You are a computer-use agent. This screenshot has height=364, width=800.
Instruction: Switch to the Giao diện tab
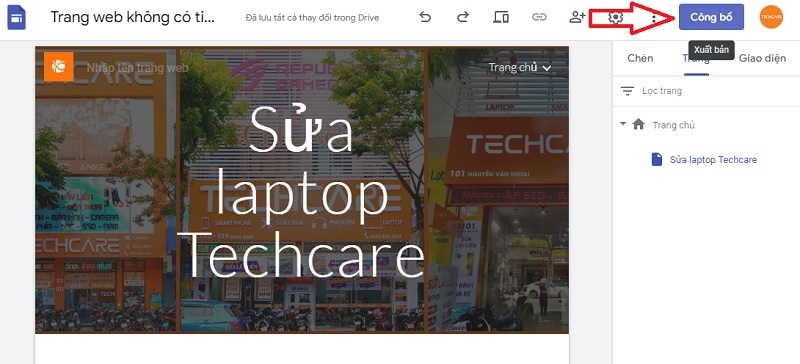(x=762, y=58)
